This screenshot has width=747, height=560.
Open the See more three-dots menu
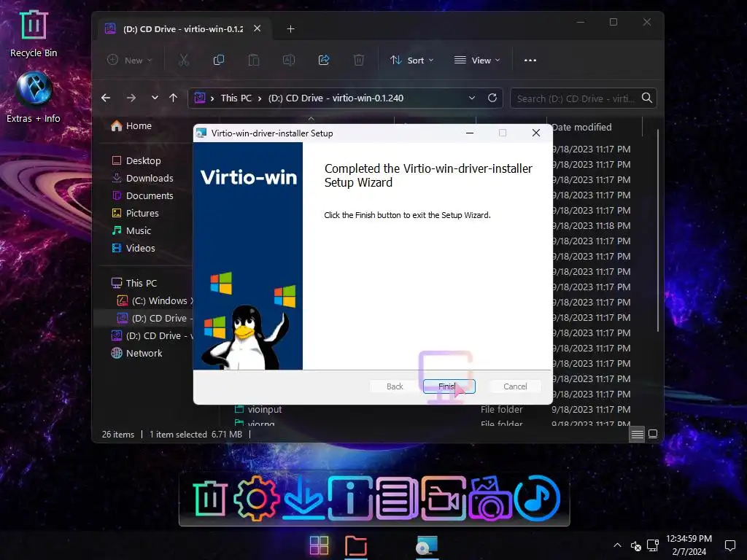tap(530, 60)
